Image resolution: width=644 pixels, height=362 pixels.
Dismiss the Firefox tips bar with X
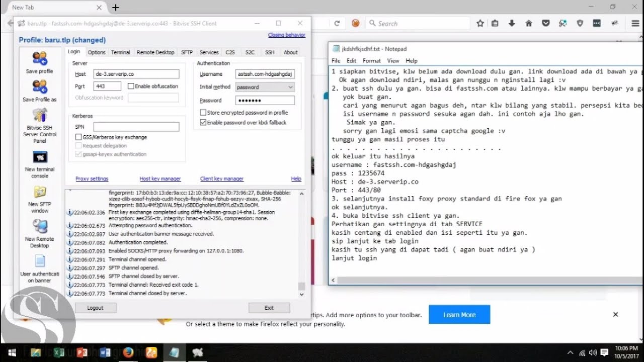[615, 314]
